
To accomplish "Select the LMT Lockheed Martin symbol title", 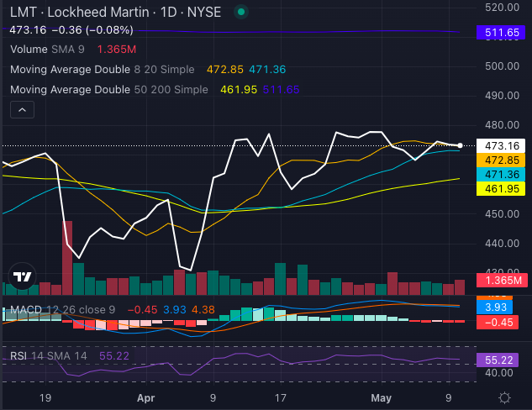I will click(x=115, y=13).
